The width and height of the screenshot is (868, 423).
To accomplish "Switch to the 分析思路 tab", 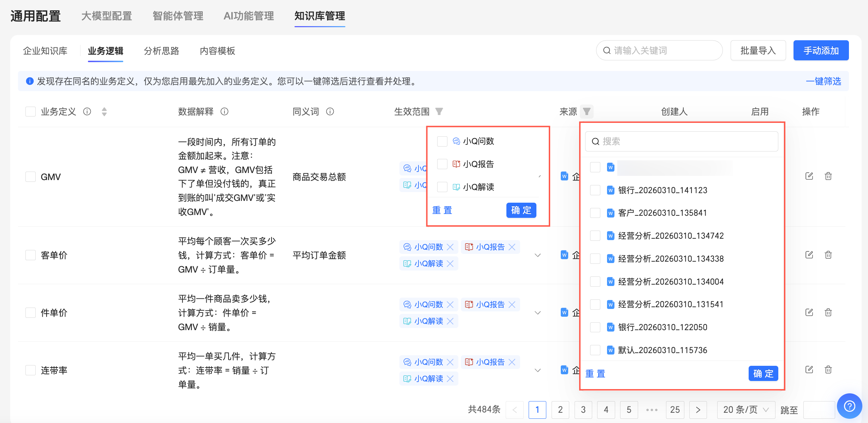I will click(x=161, y=51).
